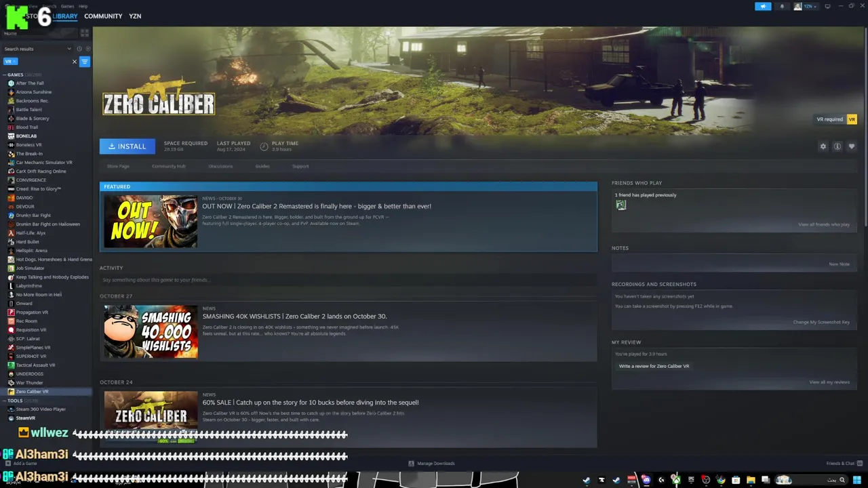Open the LIBRARY tab
Viewport: 868px width, 488px height.
pyautogui.click(x=65, y=16)
